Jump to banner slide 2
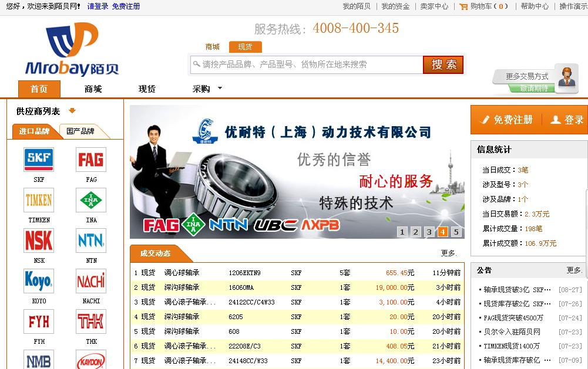 coord(415,232)
